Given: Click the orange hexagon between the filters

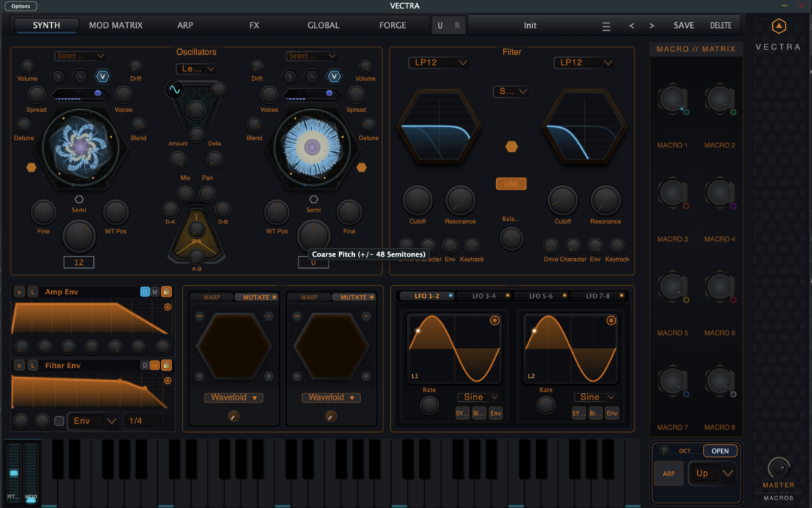Looking at the screenshot, I should [511, 147].
